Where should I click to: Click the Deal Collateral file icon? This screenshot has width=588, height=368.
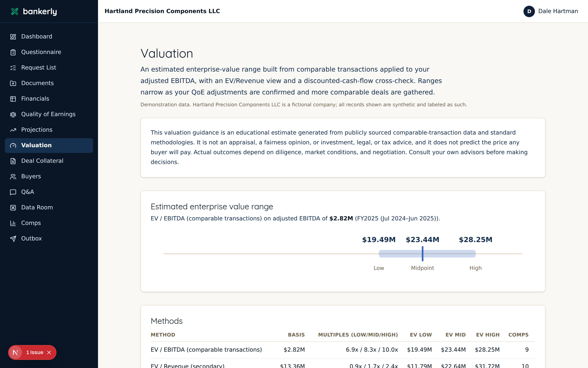point(13,161)
